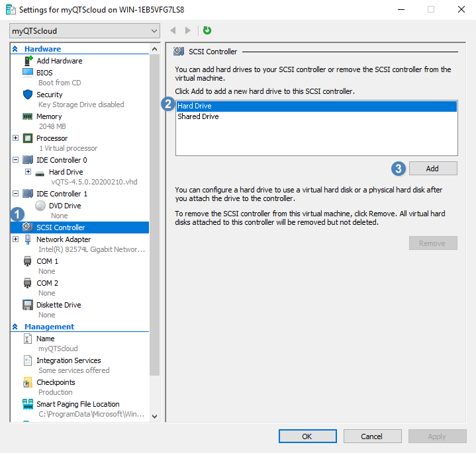The image size is (476, 453).
Task: Collapse the Management section chevron
Action: point(15,327)
